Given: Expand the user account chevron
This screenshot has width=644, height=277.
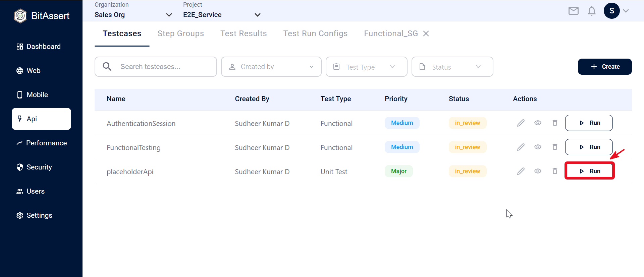Looking at the screenshot, I should 626,11.
